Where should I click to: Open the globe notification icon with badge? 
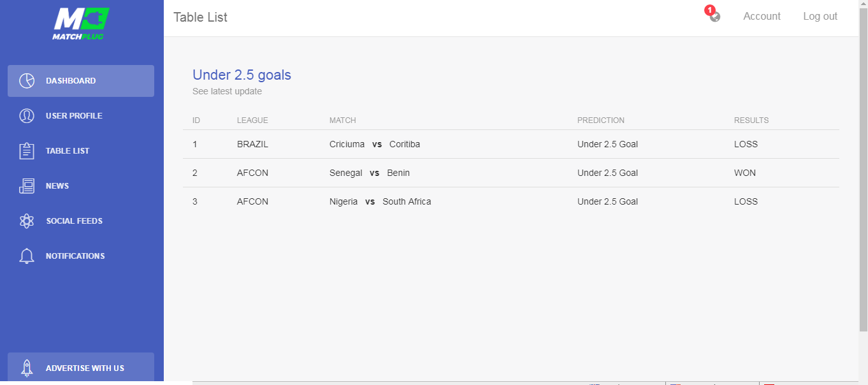714,15
